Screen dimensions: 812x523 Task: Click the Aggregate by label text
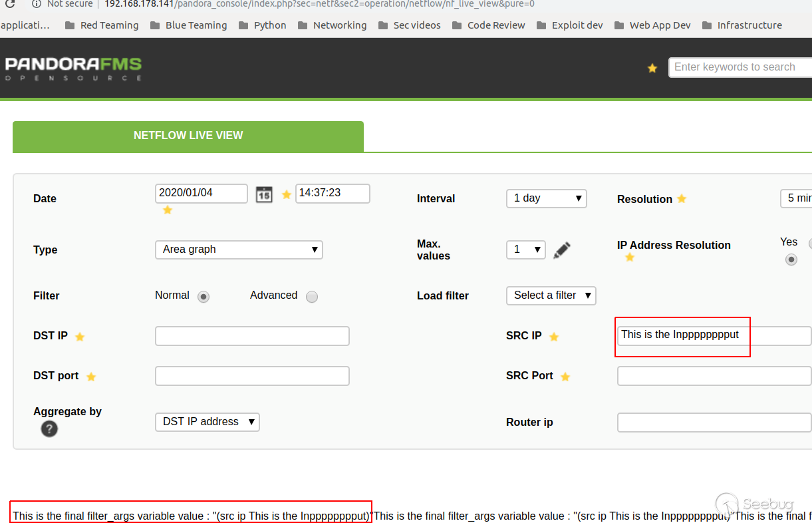coord(67,412)
